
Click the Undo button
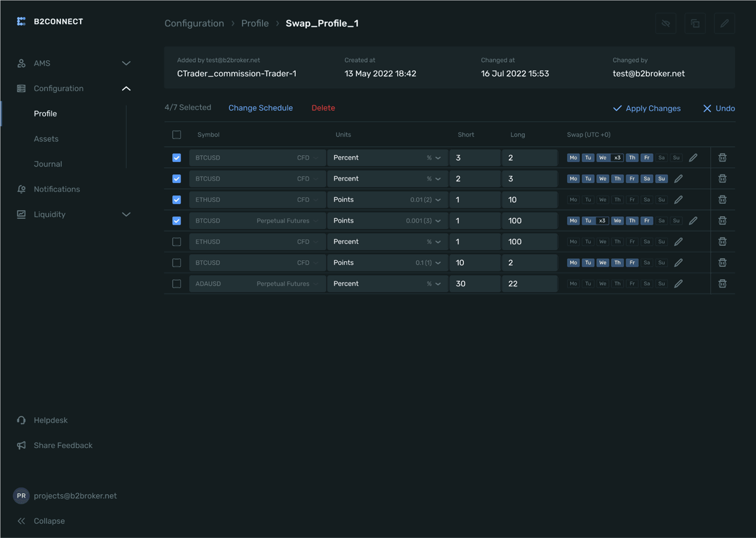(719, 108)
